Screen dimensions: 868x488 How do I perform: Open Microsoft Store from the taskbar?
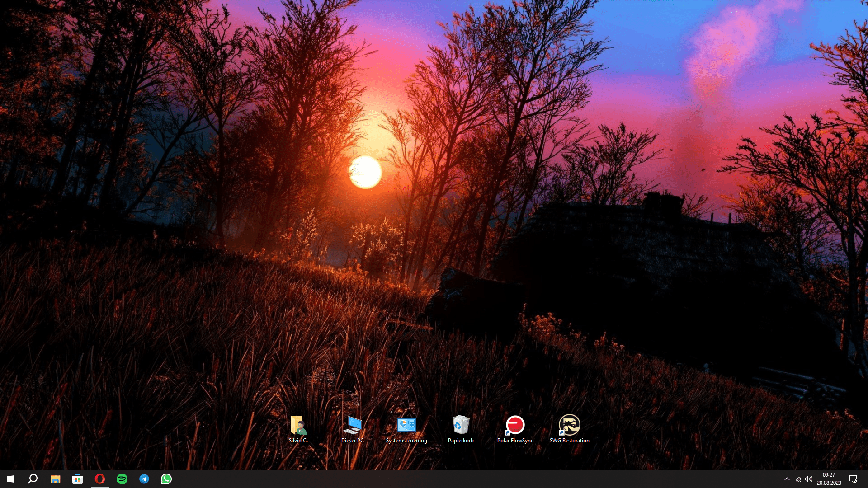click(77, 479)
